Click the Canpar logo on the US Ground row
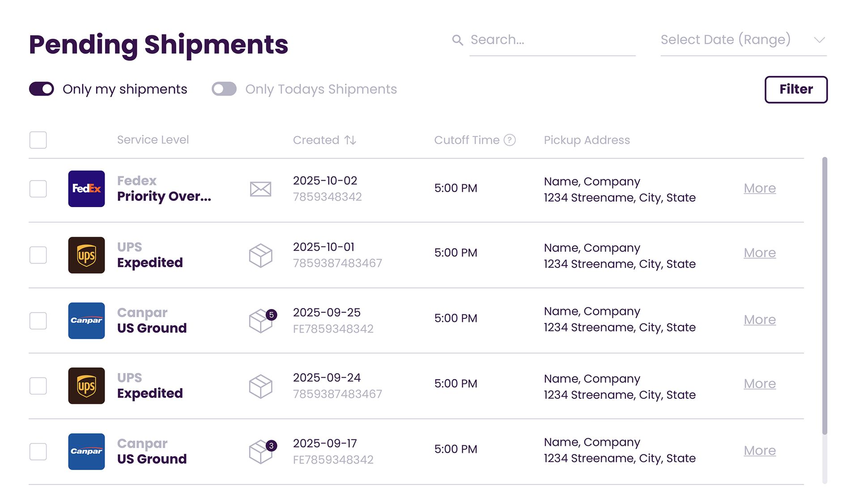 86,320
